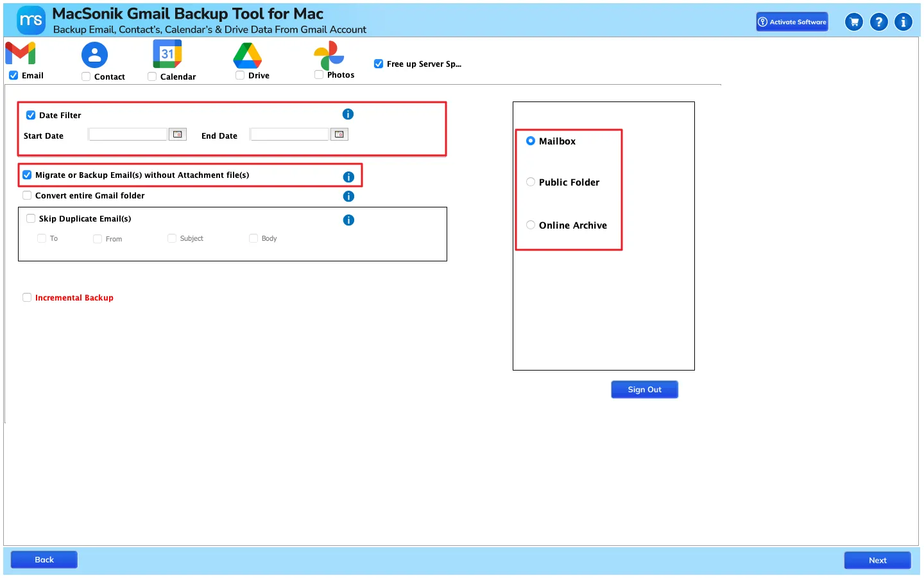Check the To duplicate filter
Image resolution: width=924 pixels, height=578 pixels.
pos(42,238)
